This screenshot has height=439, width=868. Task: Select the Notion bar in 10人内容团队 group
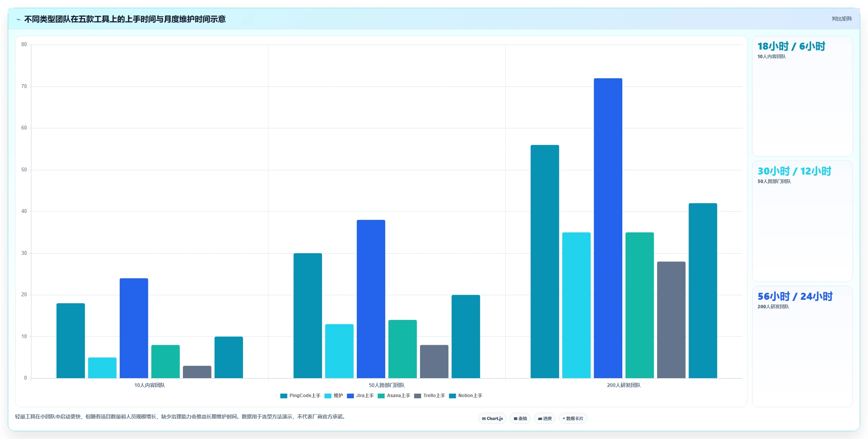[x=229, y=357]
